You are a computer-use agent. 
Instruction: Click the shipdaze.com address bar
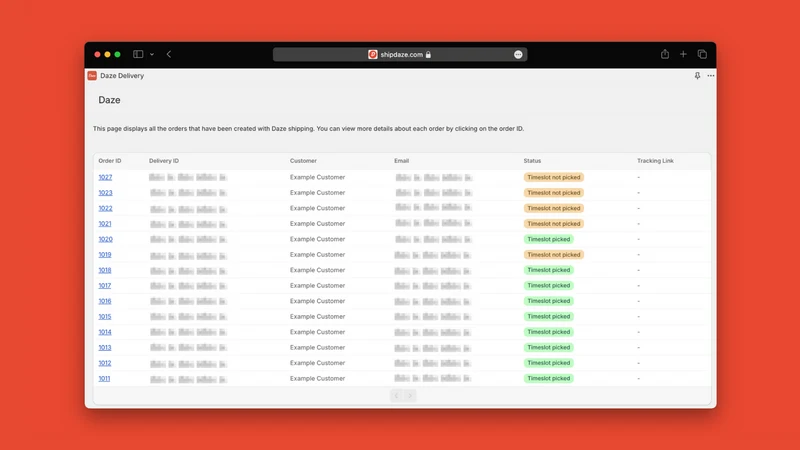coord(400,55)
